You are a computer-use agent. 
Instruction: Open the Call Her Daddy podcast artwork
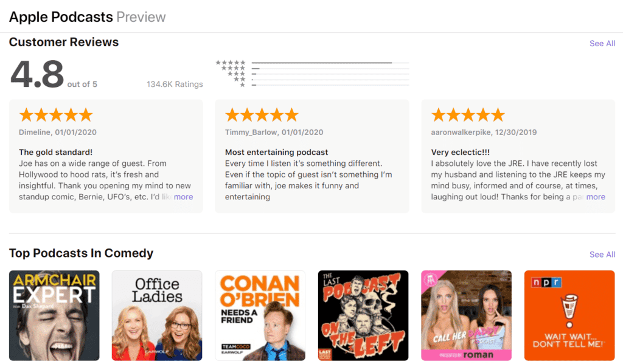coord(467,315)
